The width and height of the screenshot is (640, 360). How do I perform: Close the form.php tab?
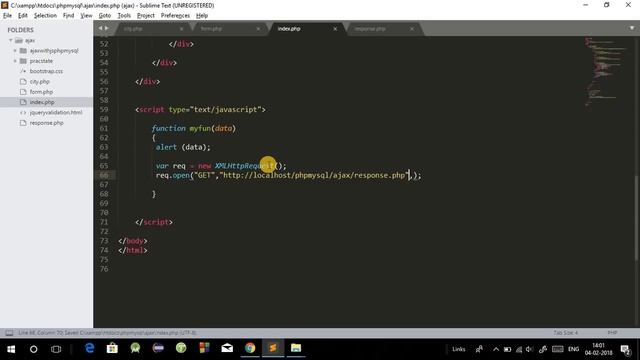(x=258, y=29)
